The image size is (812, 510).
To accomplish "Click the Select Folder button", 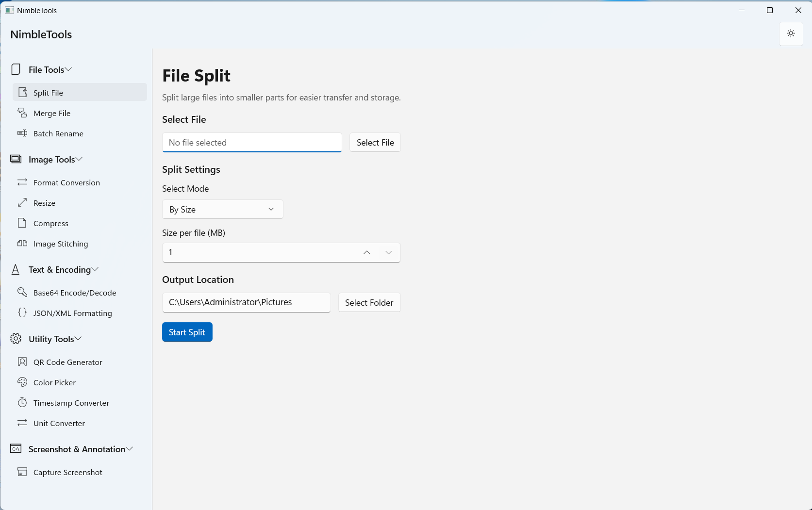I will pyautogui.click(x=369, y=302).
